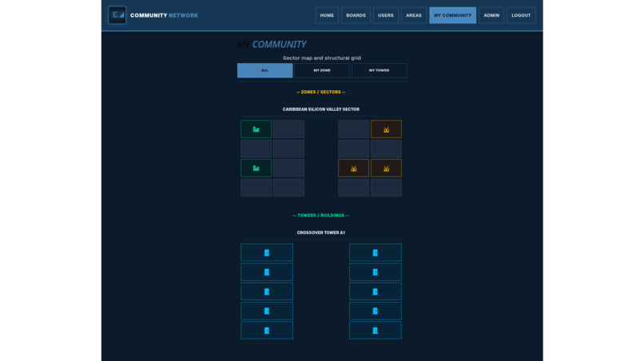
Task: Select the My Community nav item
Action: [452, 15]
